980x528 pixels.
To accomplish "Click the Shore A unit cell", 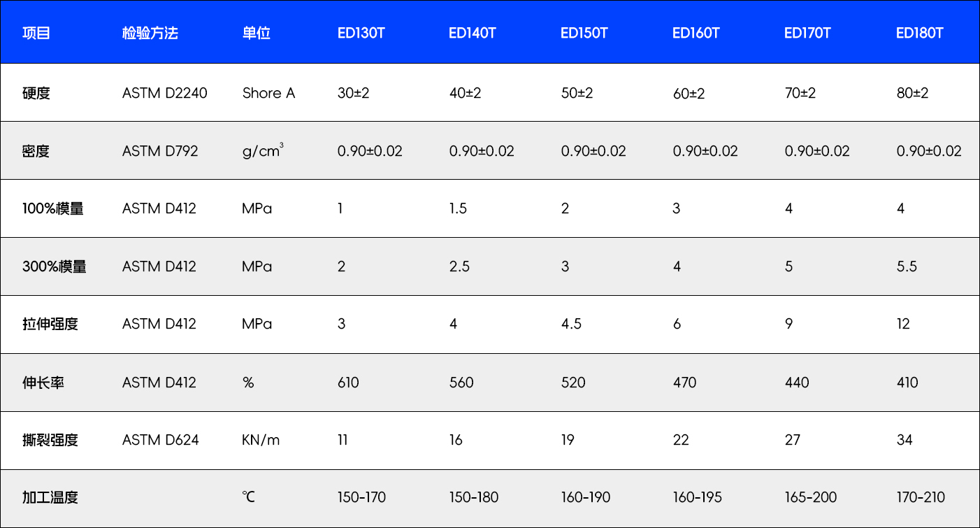I will coord(268,93).
